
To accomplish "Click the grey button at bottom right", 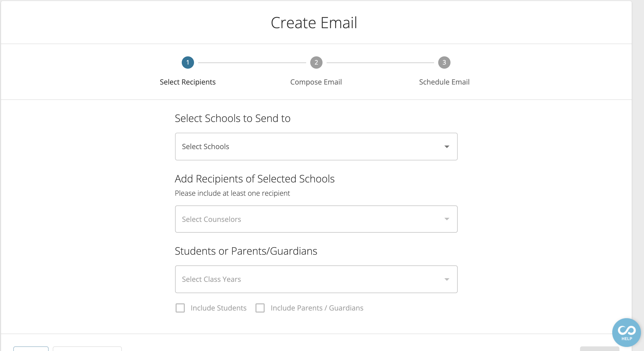I will coord(599,349).
